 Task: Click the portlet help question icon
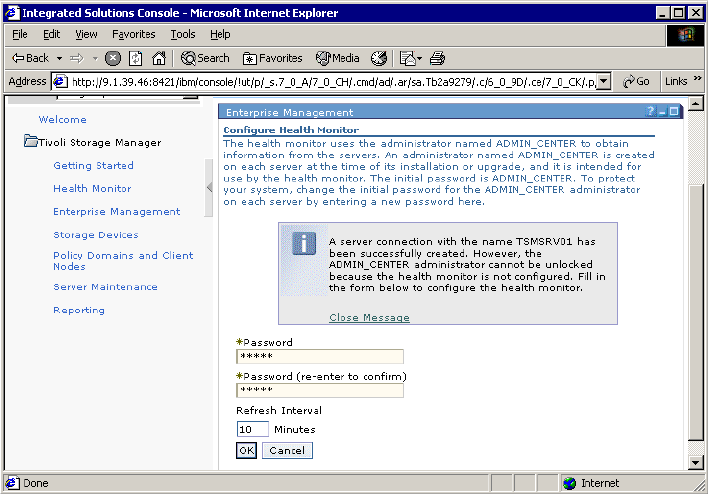point(650,112)
